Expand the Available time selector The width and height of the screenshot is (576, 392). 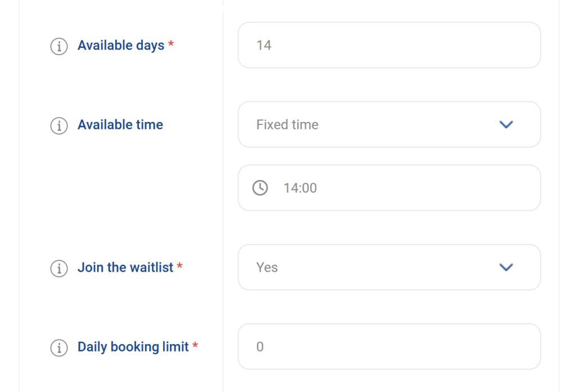(389, 124)
